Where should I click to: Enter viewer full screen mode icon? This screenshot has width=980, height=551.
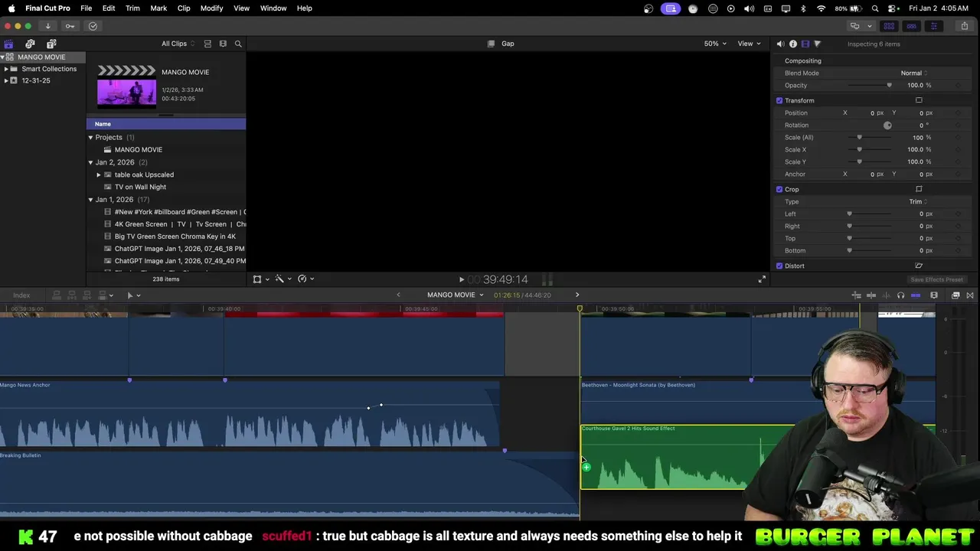click(x=762, y=279)
